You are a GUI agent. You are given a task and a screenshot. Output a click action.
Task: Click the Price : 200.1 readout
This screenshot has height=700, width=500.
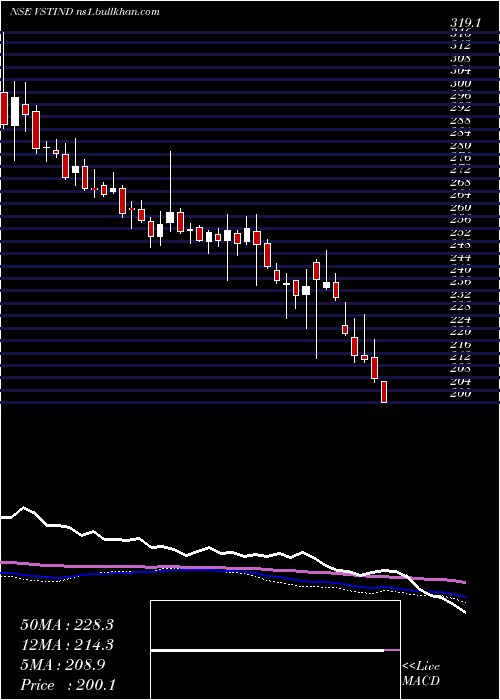(x=68, y=685)
